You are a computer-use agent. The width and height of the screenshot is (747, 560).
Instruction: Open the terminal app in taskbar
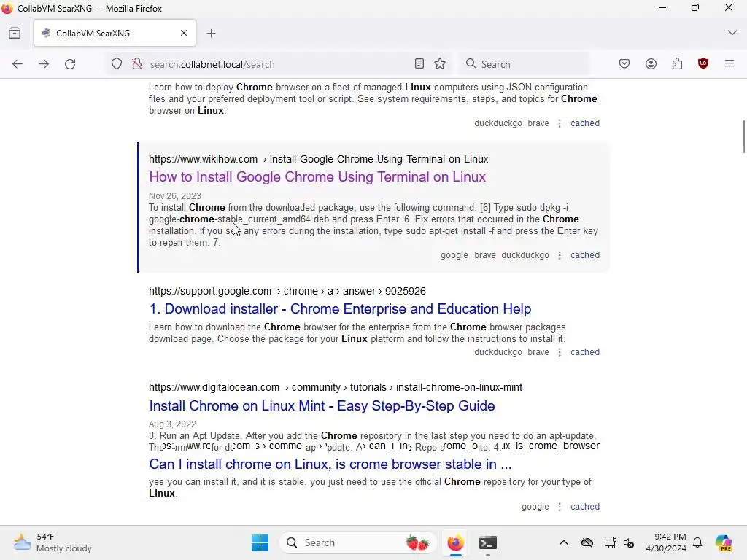tap(488, 542)
